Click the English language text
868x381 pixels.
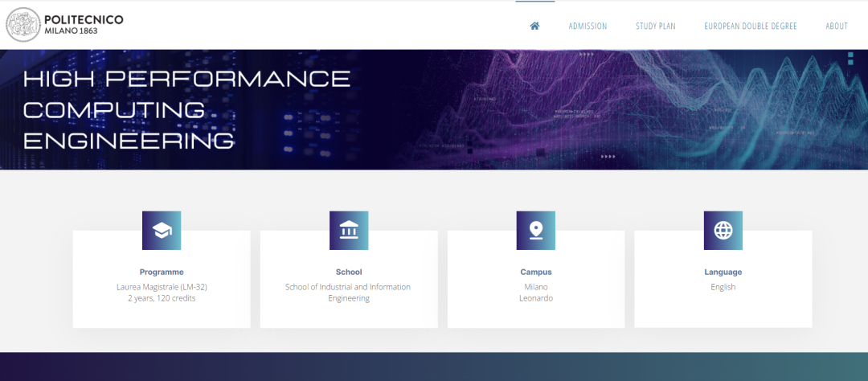[723, 287]
